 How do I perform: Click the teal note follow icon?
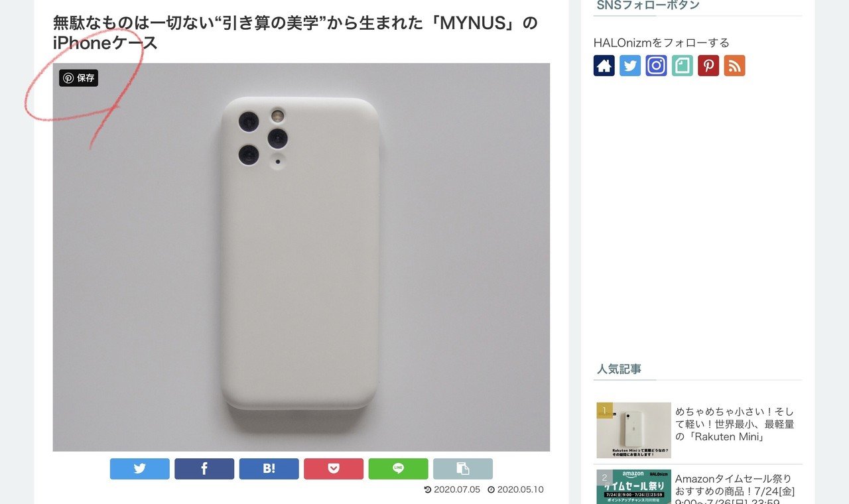click(x=683, y=66)
